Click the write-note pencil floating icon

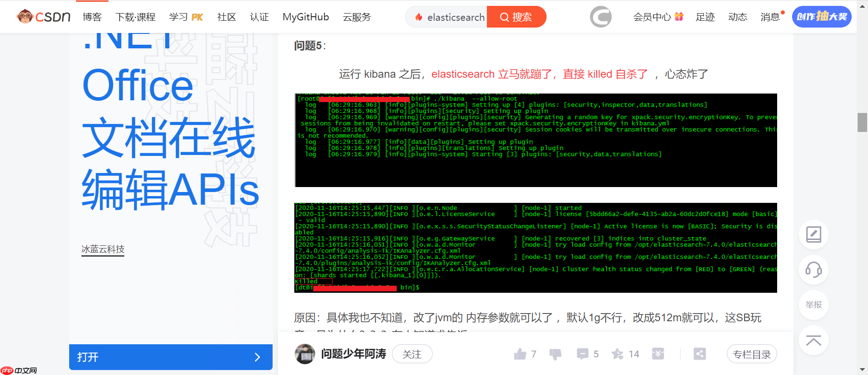(x=814, y=234)
